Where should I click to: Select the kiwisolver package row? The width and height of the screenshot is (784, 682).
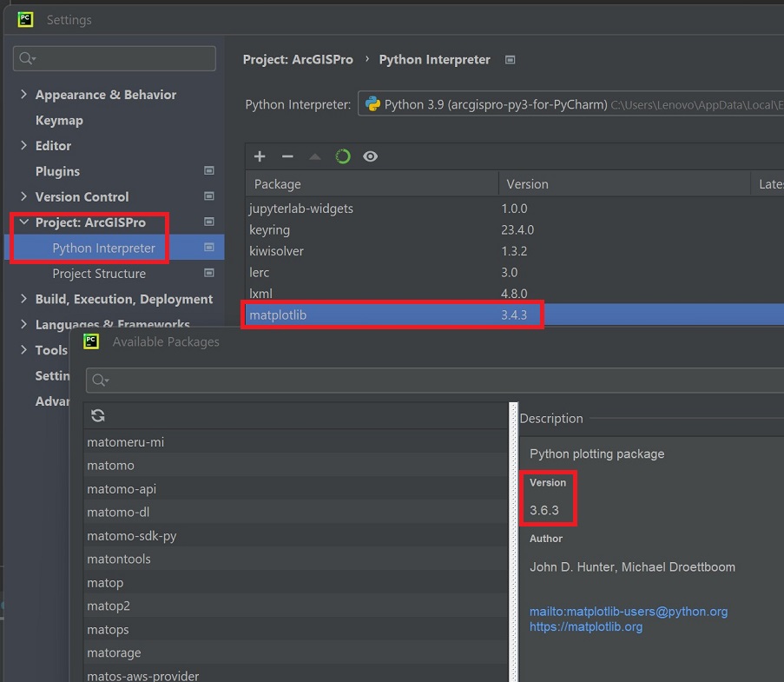pyautogui.click(x=515, y=251)
